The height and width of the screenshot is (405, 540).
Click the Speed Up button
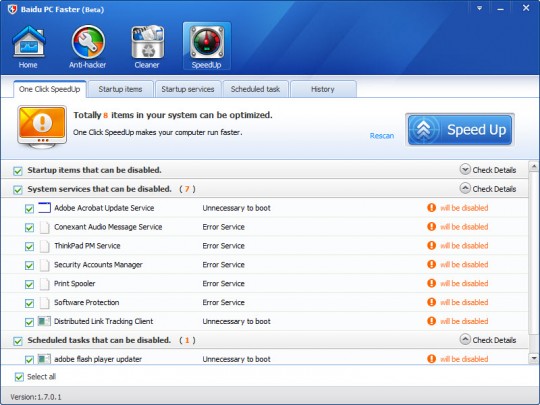460,130
